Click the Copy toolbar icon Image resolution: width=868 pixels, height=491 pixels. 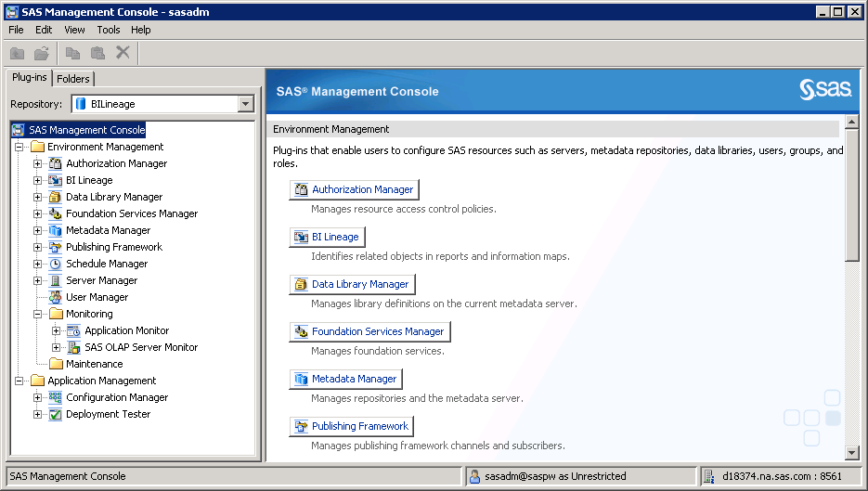tap(72, 53)
